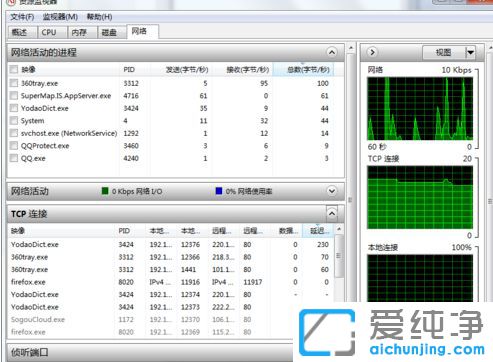Select the System process name
Screen dimensions: 493x362
32,121
